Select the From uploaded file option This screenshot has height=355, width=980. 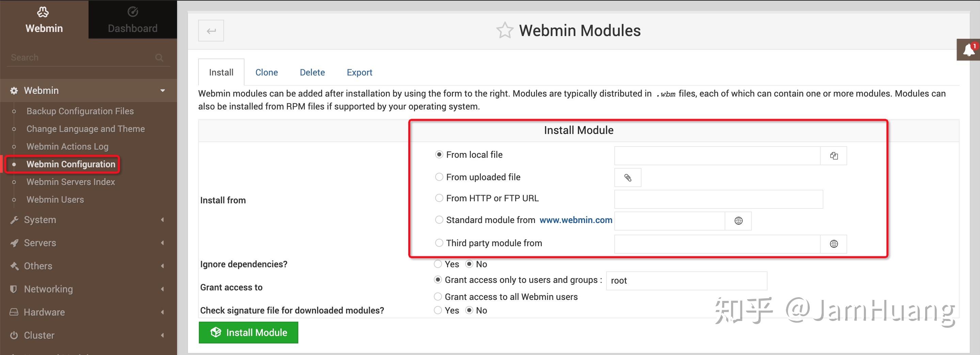coord(439,177)
